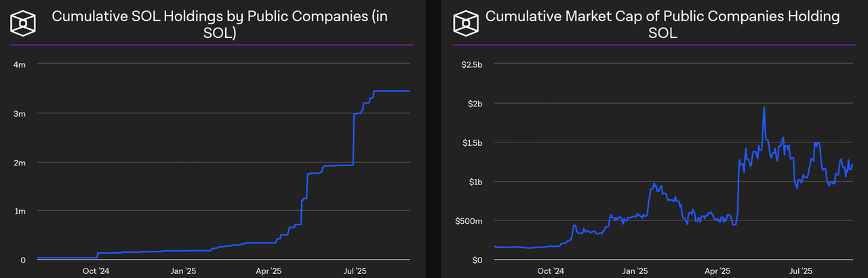The image size is (868, 278).
Task: Click the Apr '25 label on the market cap chart
Action: click(x=718, y=271)
